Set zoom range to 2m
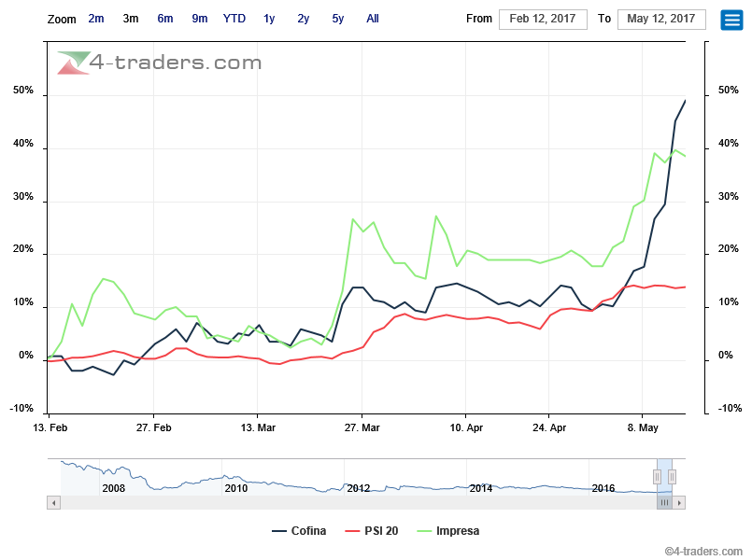 pyautogui.click(x=96, y=19)
